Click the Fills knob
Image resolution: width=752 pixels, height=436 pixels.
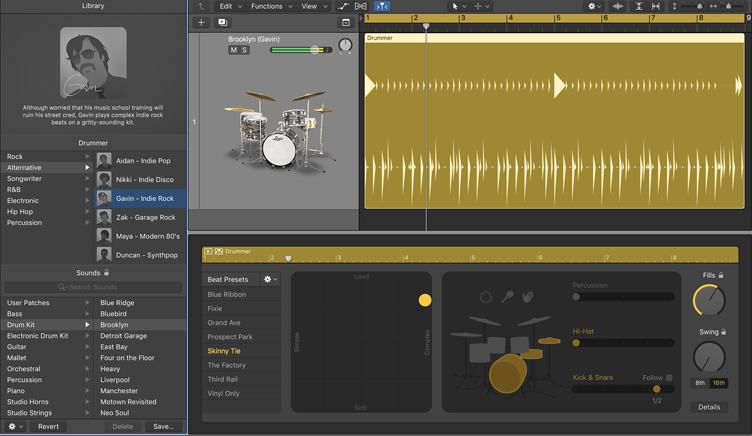pyautogui.click(x=709, y=300)
